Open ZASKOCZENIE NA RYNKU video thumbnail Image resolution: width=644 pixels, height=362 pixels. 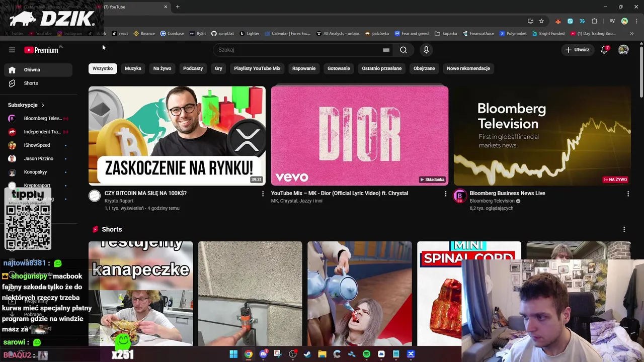pyautogui.click(x=177, y=136)
